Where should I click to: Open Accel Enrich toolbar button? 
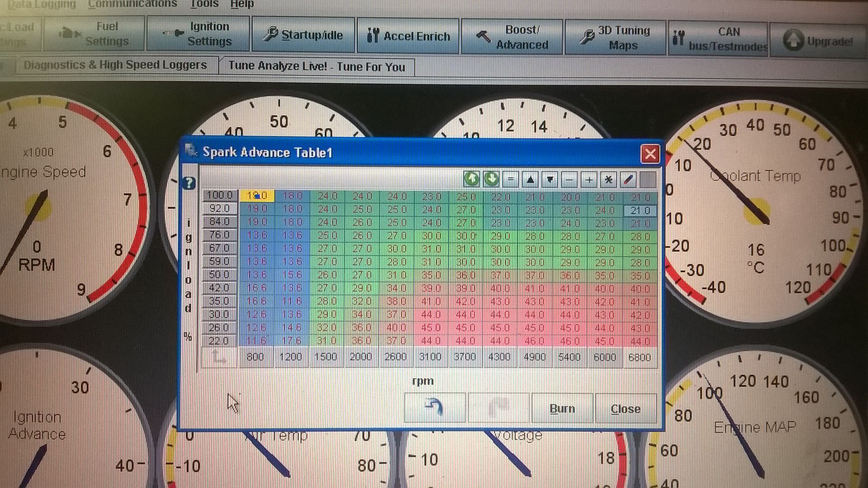pos(408,36)
